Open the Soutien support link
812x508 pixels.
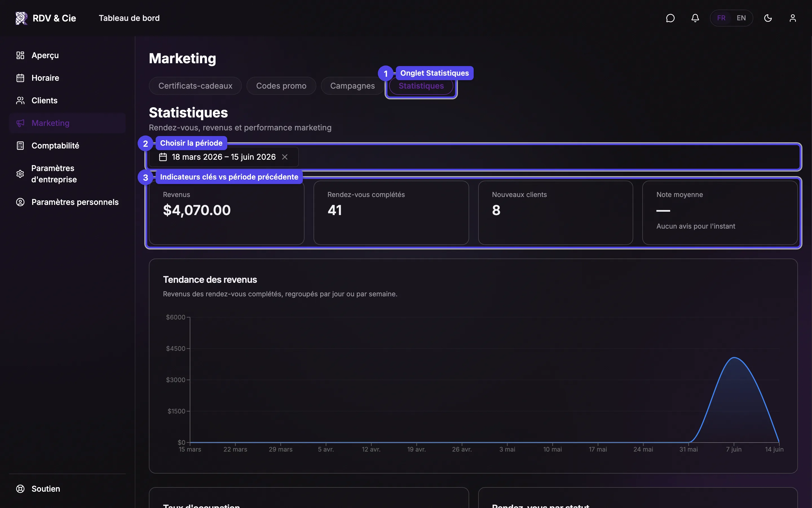(67, 489)
